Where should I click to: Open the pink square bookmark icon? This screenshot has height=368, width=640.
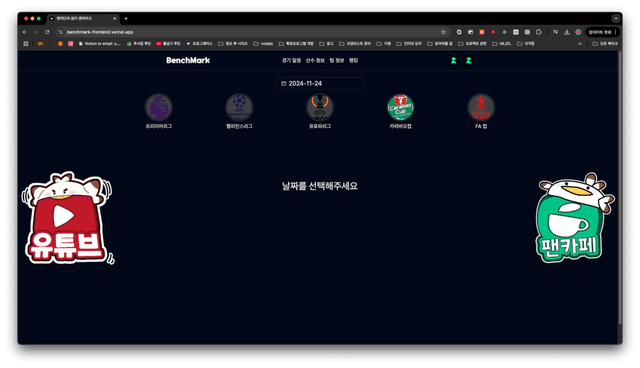(x=71, y=44)
